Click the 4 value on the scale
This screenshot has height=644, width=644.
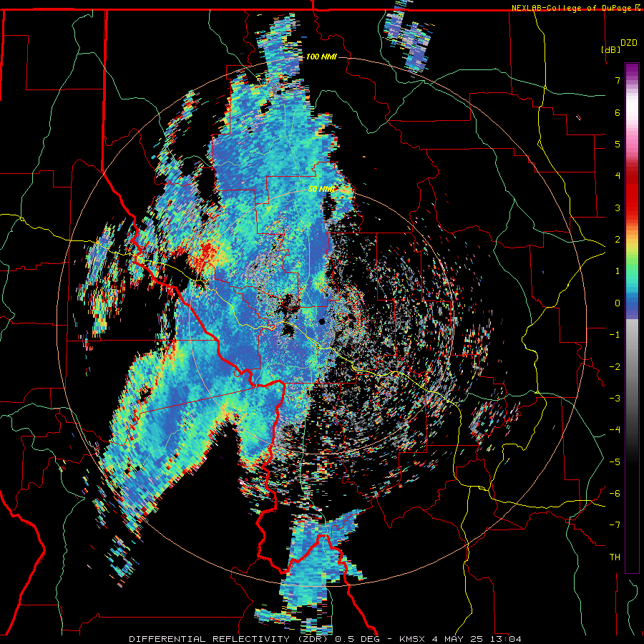618,176
